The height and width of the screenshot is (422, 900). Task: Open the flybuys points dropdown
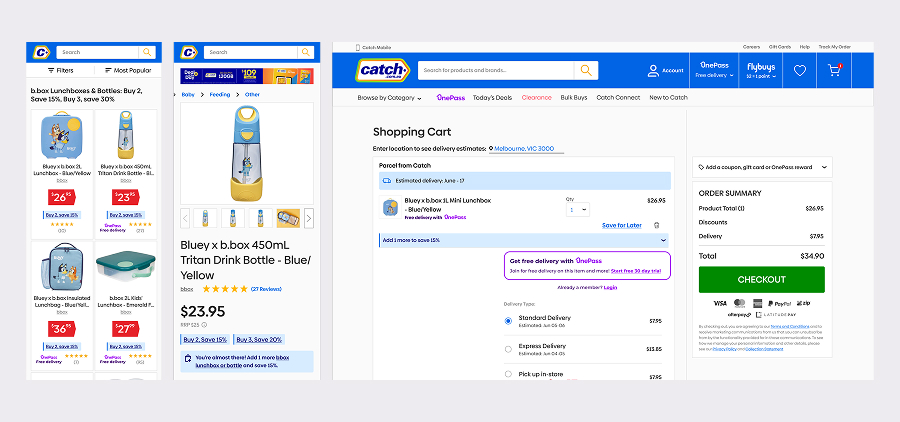tap(761, 71)
